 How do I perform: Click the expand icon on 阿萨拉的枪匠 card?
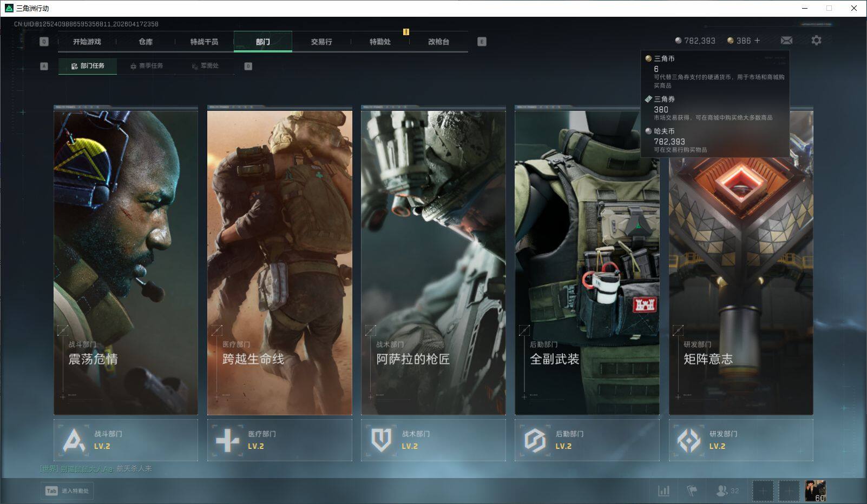click(370, 330)
